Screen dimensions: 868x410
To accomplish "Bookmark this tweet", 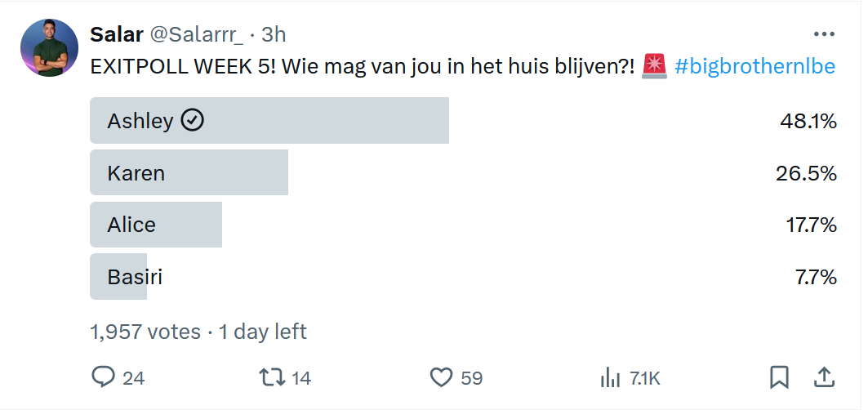I will (x=779, y=378).
